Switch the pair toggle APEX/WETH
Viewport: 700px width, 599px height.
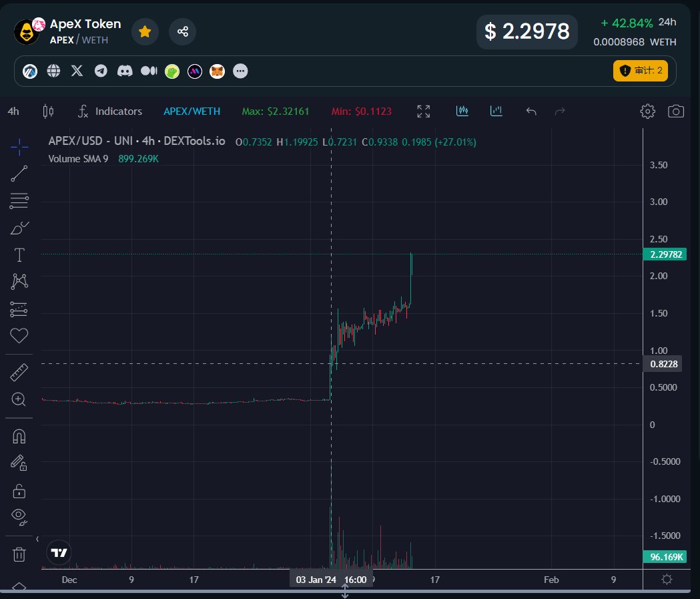tap(192, 112)
